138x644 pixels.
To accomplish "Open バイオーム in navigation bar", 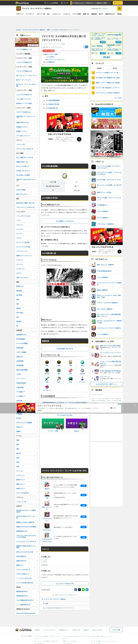I will pyautogui.click(x=66, y=14).
